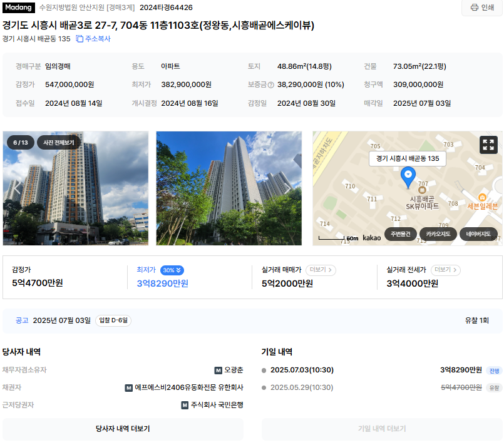Open 사진 전체보기 photo gallery

58,143
